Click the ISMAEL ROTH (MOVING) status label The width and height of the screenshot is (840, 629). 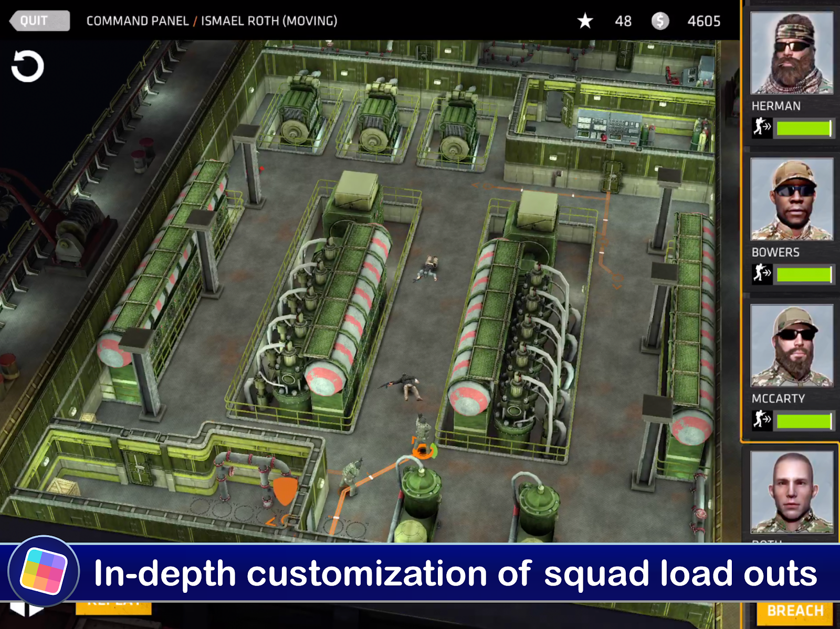[x=269, y=21]
